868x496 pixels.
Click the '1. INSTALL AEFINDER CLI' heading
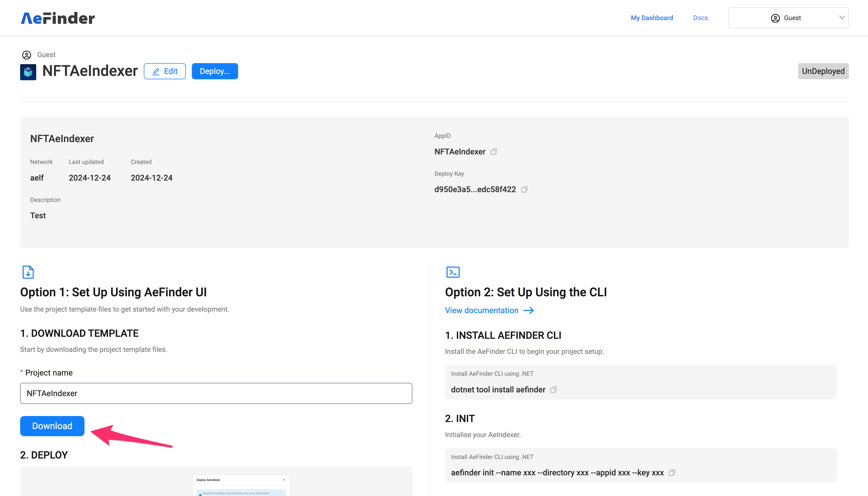503,335
